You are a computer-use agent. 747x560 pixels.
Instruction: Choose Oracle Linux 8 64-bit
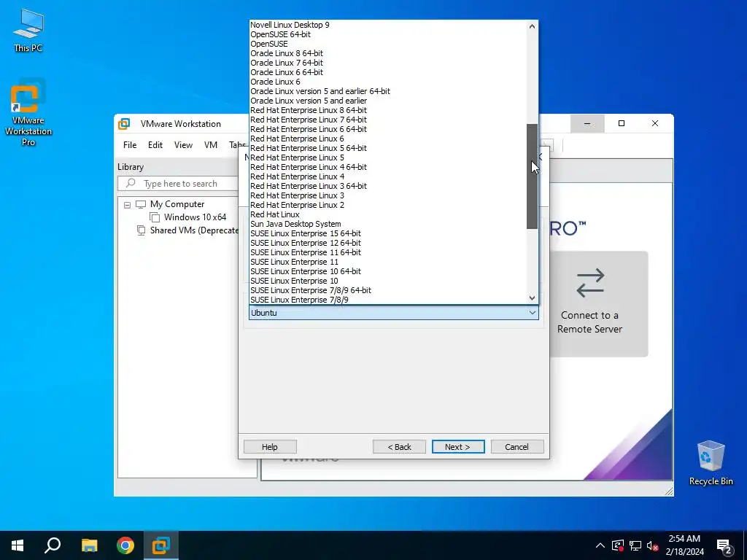(287, 53)
